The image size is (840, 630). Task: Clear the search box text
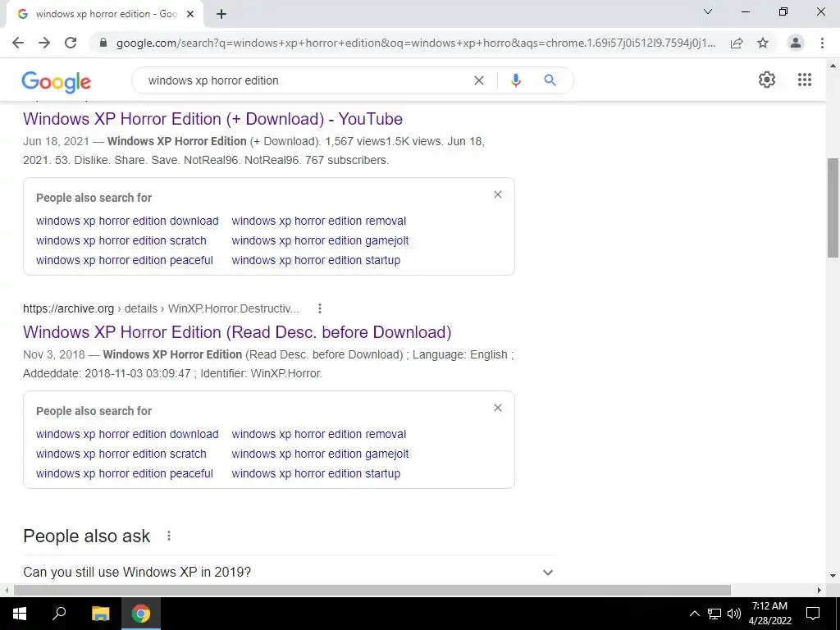(479, 80)
